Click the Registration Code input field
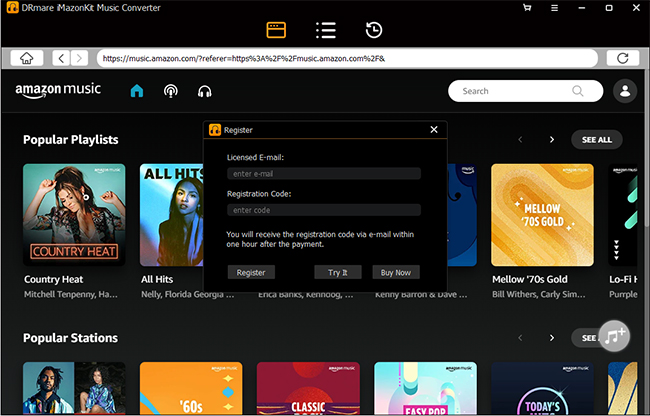 click(324, 210)
